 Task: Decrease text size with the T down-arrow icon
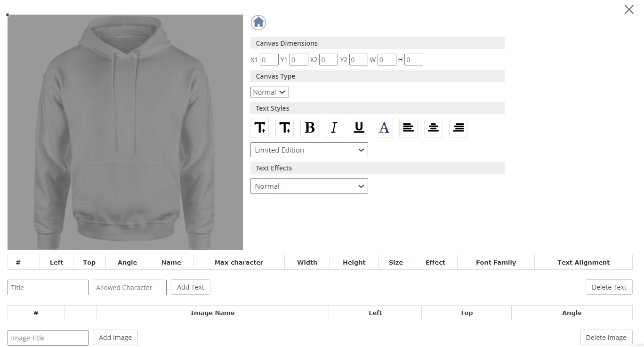(285, 128)
